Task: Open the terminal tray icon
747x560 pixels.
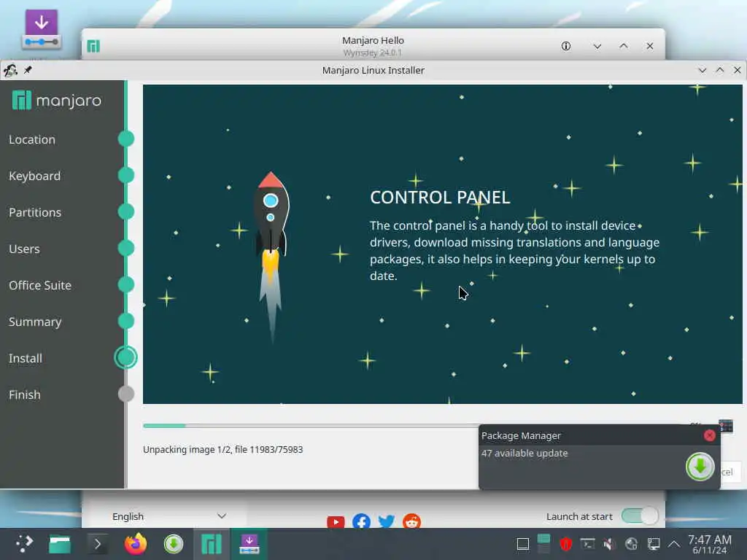Action: tap(587, 544)
